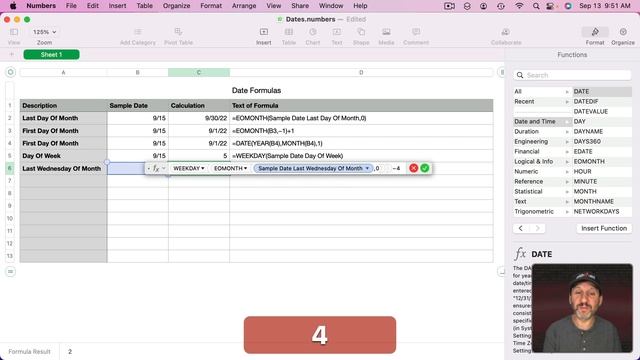The width and height of the screenshot is (640, 360).
Task: Click the add-rows handle below table
Action: pos(11,271)
